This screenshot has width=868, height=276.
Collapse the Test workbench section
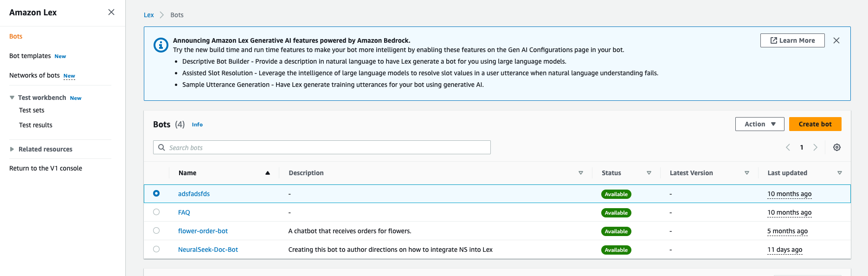point(12,98)
